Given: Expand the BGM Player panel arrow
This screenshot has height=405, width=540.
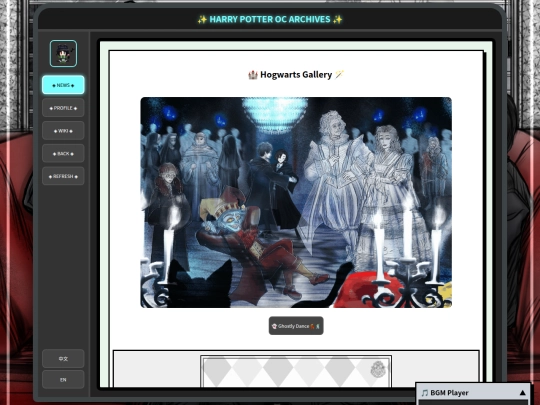Looking at the screenshot, I should point(522,393).
